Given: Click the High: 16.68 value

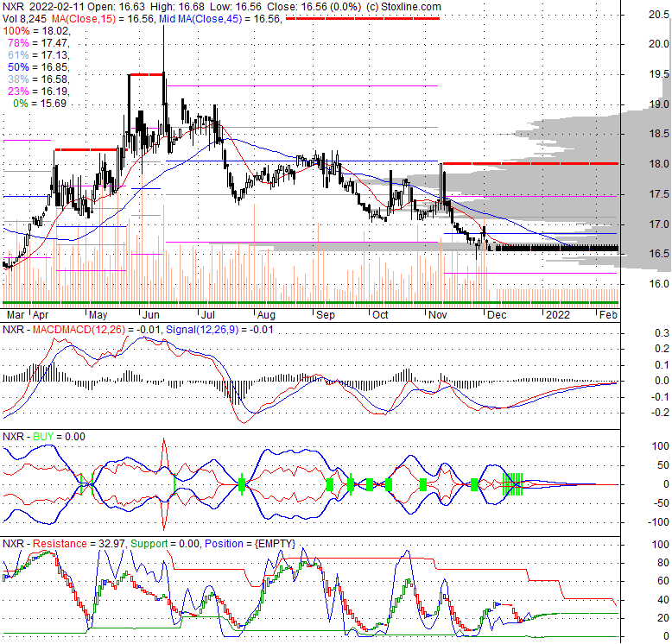Looking at the screenshot, I should 176,7.
